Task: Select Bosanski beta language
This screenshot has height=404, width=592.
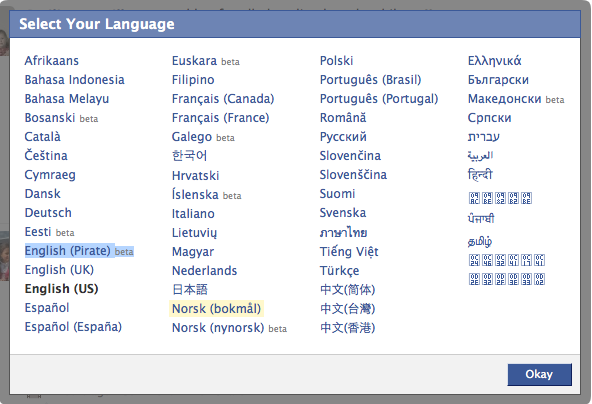Action: [61, 117]
